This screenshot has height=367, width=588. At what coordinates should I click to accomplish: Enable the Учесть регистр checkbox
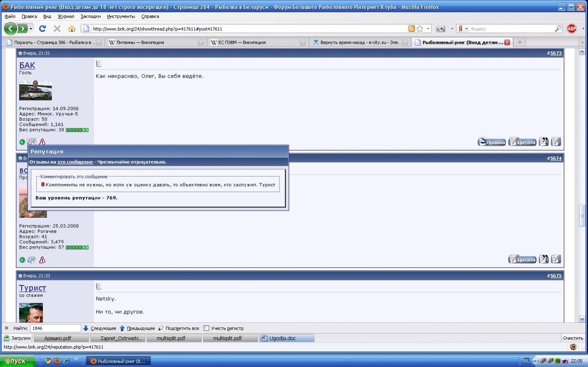(206, 328)
